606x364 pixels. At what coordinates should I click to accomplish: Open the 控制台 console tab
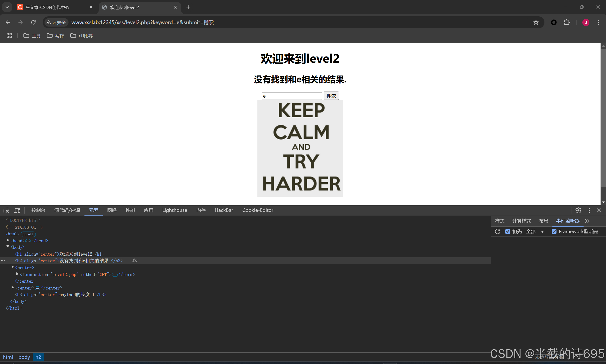[38, 210]
